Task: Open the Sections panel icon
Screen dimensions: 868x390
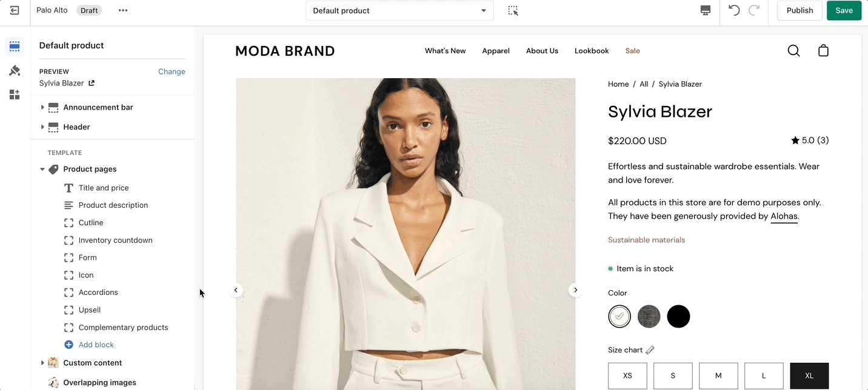Action: [x=15, y=47]
